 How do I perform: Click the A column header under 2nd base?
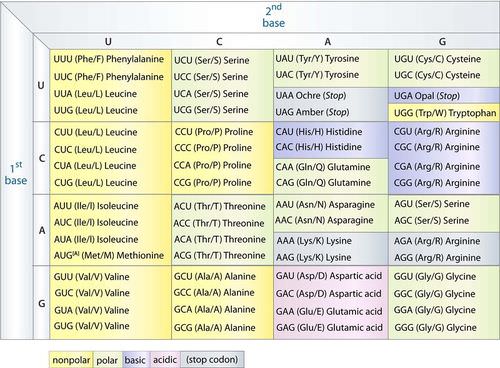point(328,42)
